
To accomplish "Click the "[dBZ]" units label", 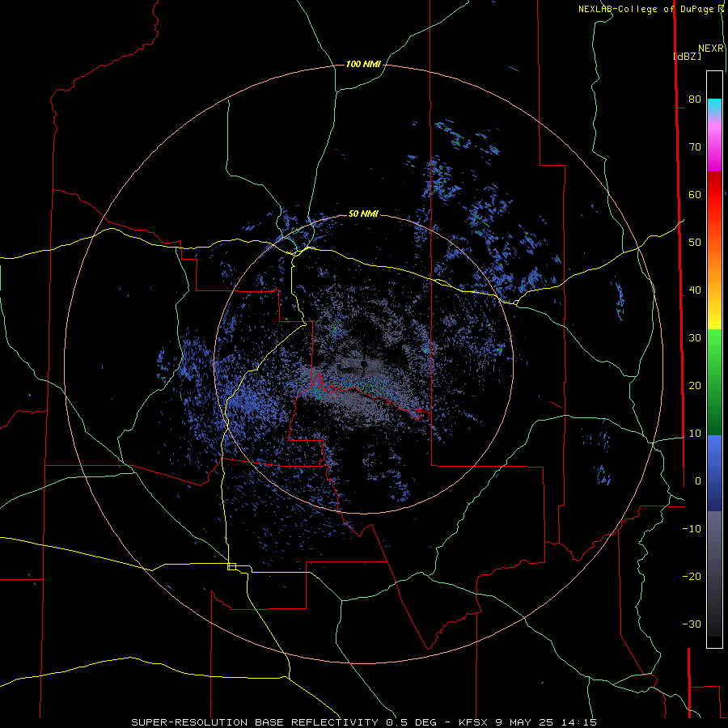I will (687, 56).
